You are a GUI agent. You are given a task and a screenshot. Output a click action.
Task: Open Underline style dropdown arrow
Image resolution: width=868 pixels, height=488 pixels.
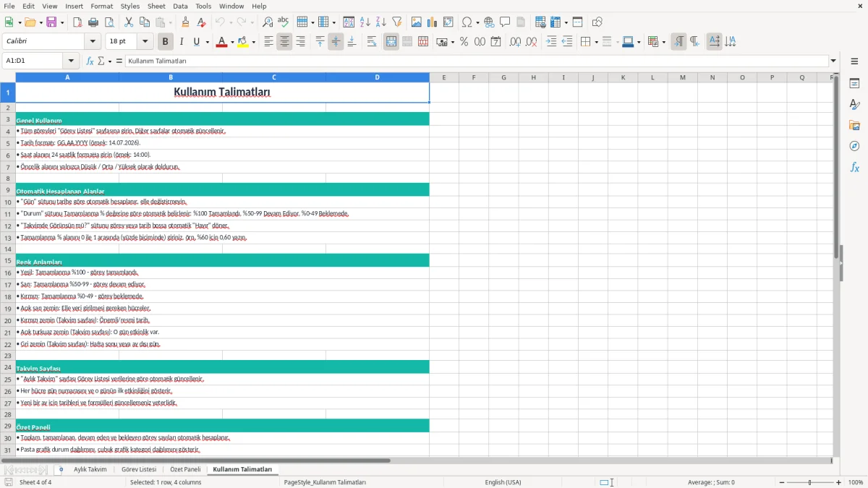(x=207, y=42)
